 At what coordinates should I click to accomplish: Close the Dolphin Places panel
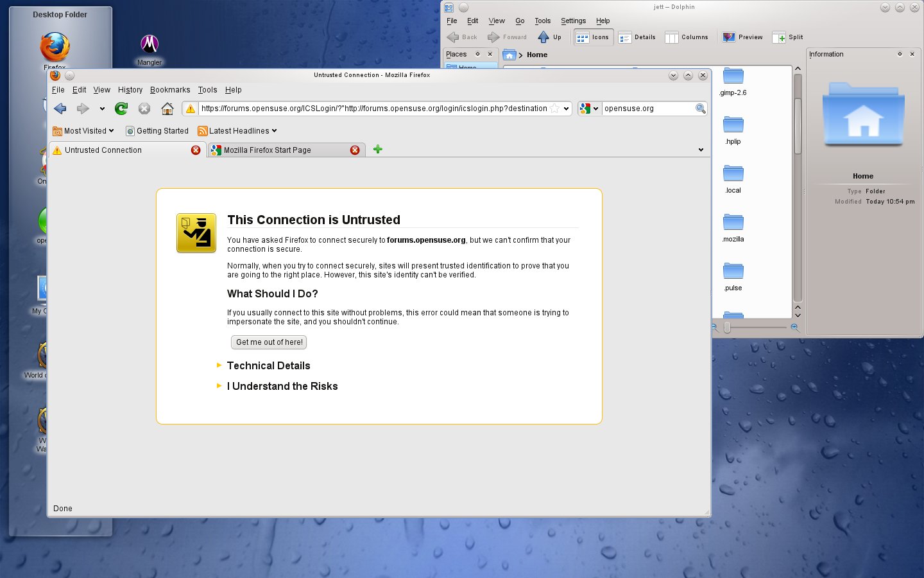pos(490,54)
